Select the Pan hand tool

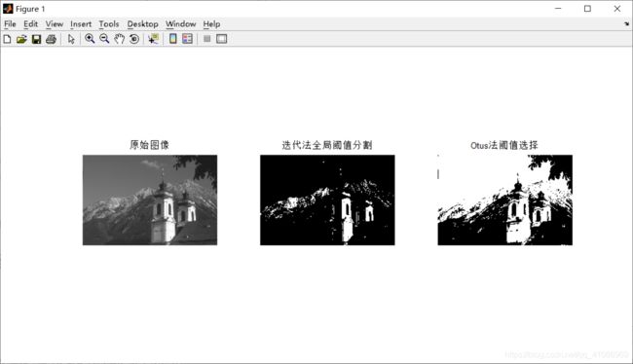coord(119,39)
